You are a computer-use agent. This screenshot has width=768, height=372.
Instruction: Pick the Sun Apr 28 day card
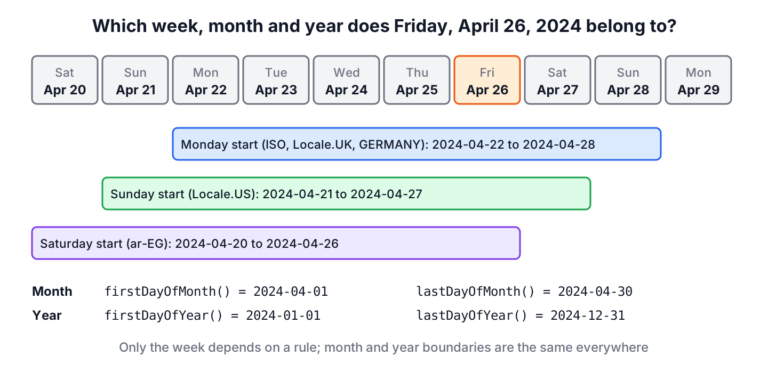628,80
